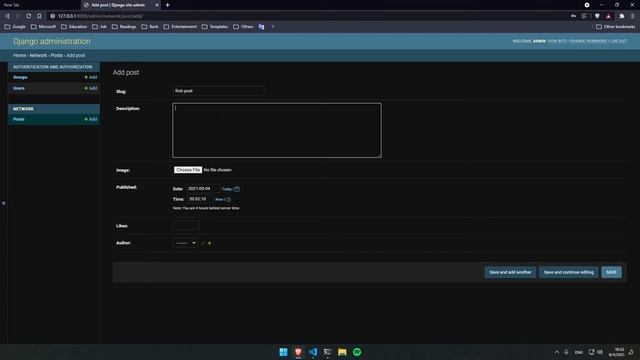Click the View site link
Viewport: 640px width, 360px height.
557,41
